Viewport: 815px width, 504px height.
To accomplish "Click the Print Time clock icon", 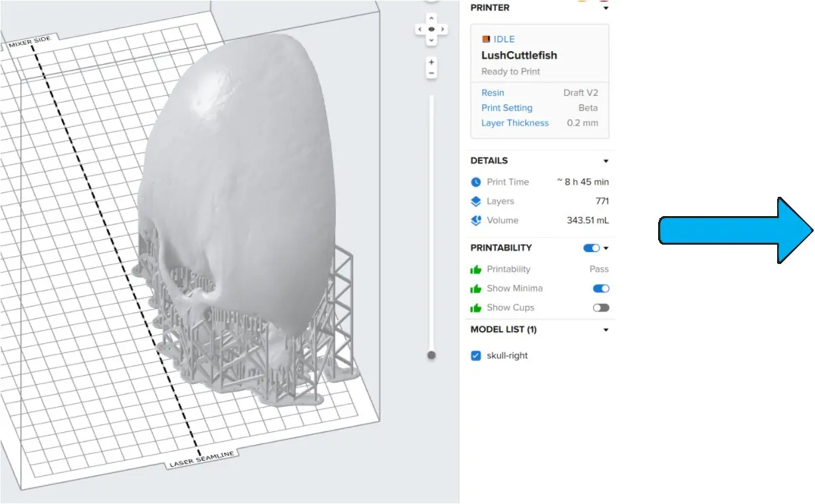I will pos(476,182).
